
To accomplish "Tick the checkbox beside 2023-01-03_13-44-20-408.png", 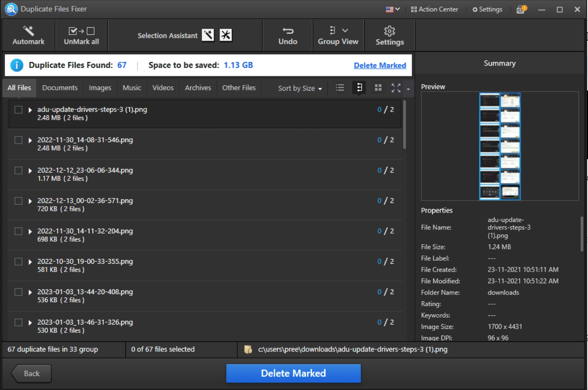I will (18, 292).
